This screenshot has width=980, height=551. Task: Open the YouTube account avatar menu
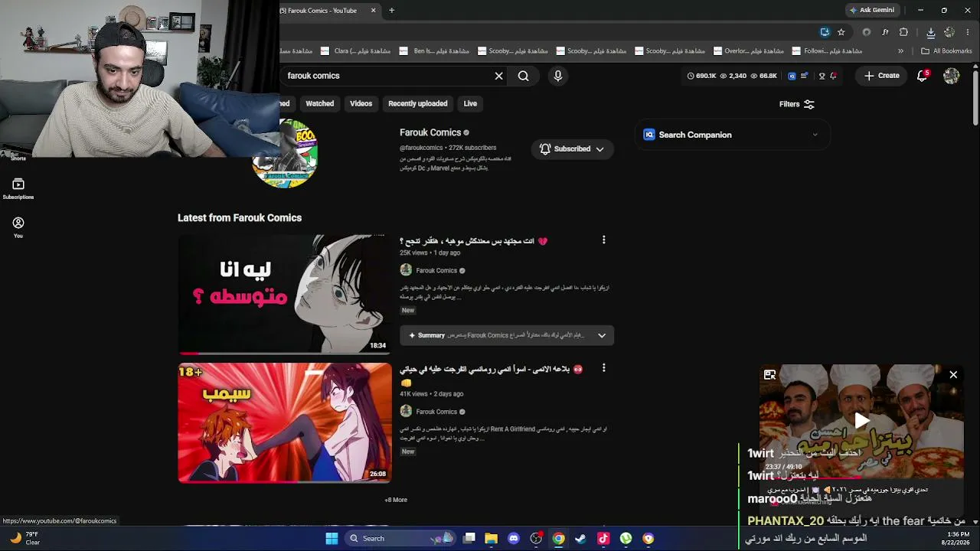(x=952, y=76)
